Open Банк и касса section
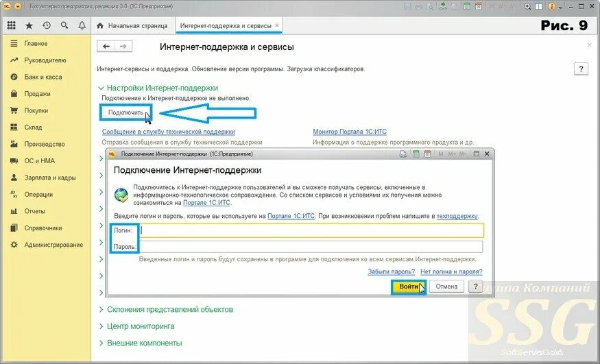600x364 pixels. coord(47,77)
